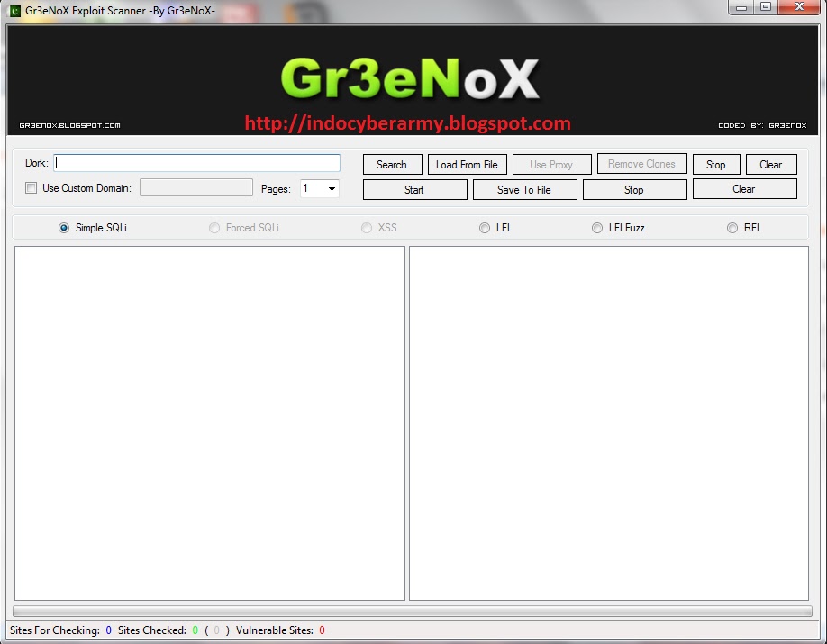Click the Start button
This screenshot has height=644, width=827.
coord(415,190)
